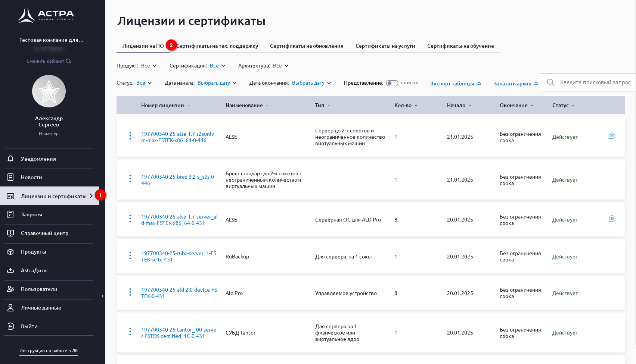Click the Выйти logout icon
Image resolution: width=636 pixels, height=364 pixels.
(x=10, y=326)
